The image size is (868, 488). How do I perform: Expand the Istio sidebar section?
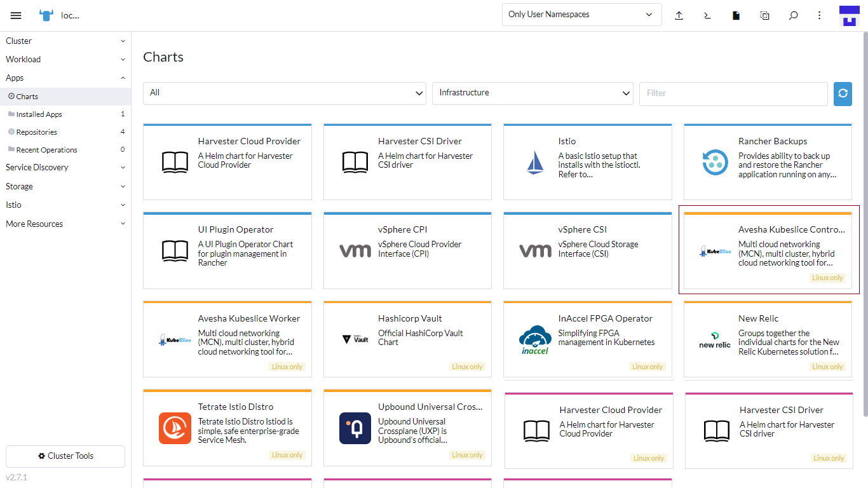tap(65, 205)
